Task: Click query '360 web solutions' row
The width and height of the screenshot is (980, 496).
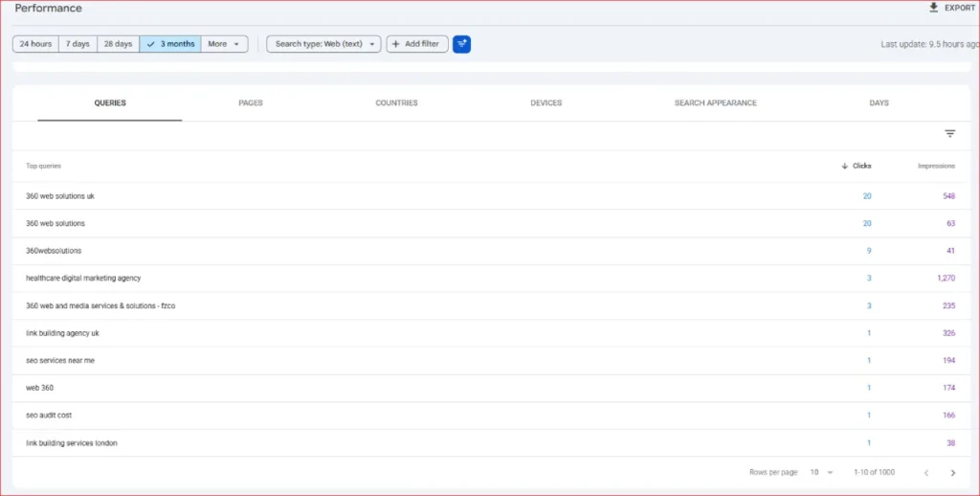Action: point(492,223)
